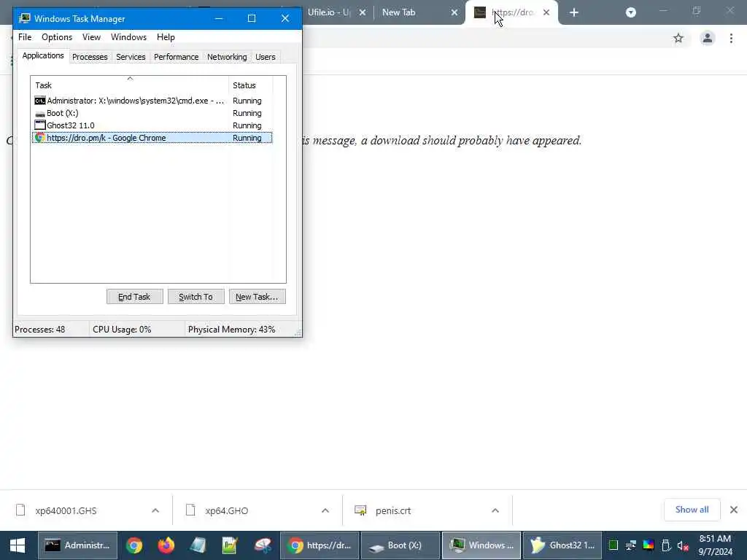Launch Firefox from taskbar
747x560 pixels.
[x=166, y=545]
